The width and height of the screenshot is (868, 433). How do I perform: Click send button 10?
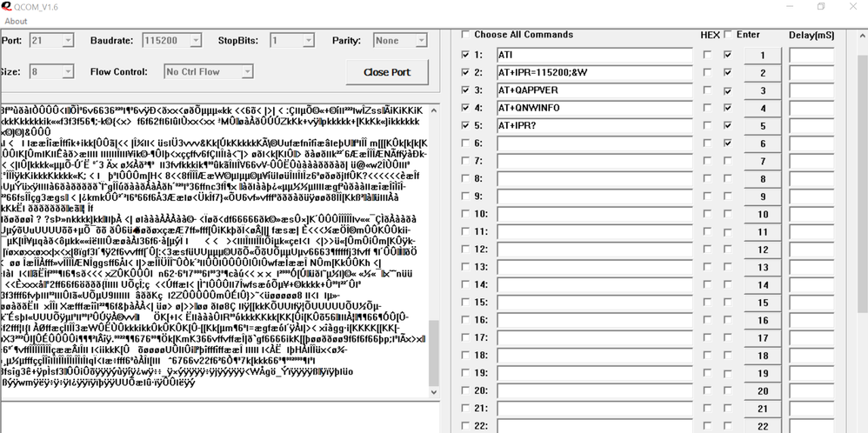coord(762,214)
